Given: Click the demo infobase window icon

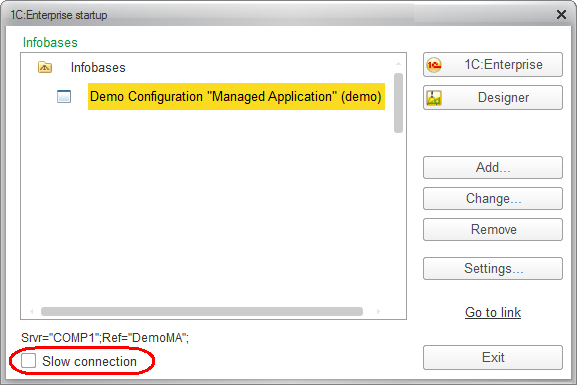Looking at the screenshot, I should (x=64, y=97).
